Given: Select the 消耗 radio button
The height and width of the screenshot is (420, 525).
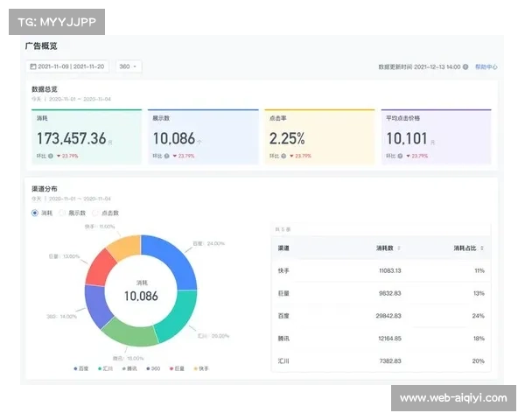Looking at the screenshot, I should point(35,213).
